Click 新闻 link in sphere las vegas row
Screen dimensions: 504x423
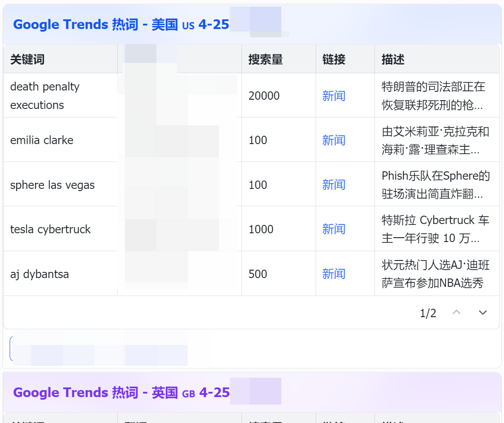334,184
